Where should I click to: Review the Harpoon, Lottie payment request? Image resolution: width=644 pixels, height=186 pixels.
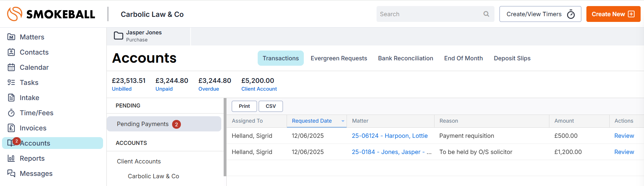pyautogui.click(x=624, y=136)
